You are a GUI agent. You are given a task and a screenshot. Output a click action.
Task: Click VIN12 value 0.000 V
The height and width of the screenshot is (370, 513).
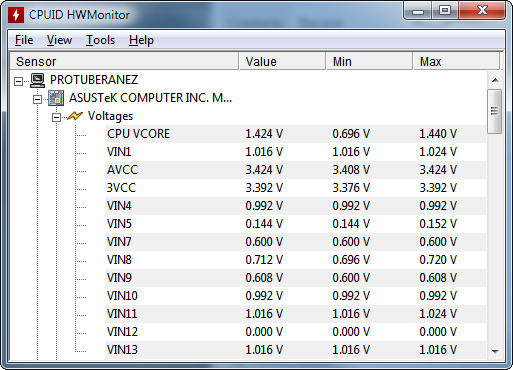point(264,332)
